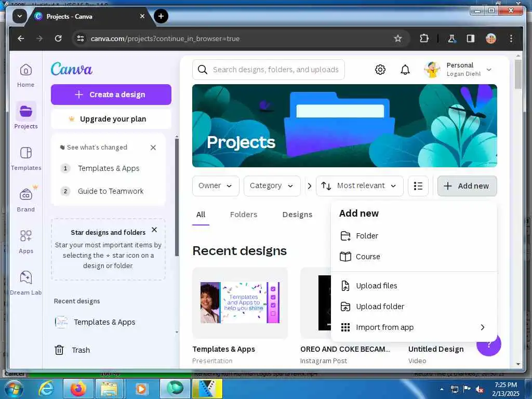Click the page vertical scrollbar
532x399 pixels.
(518, 75)
